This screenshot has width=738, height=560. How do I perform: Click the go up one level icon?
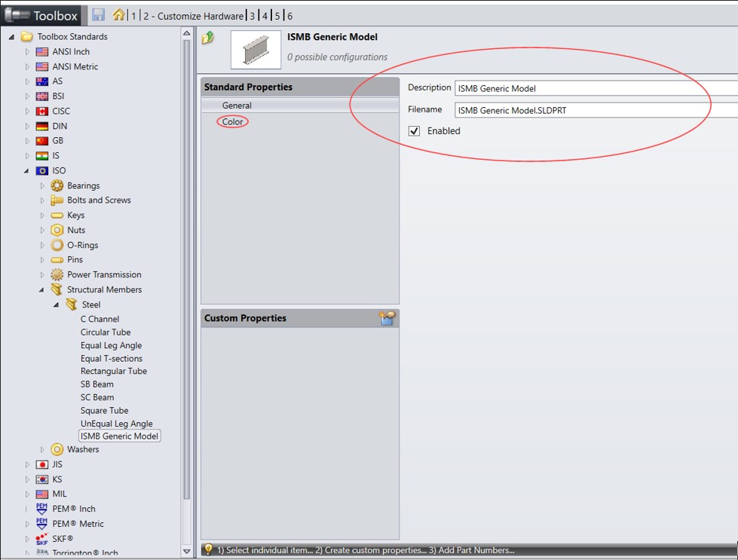(x=208, y=37)
